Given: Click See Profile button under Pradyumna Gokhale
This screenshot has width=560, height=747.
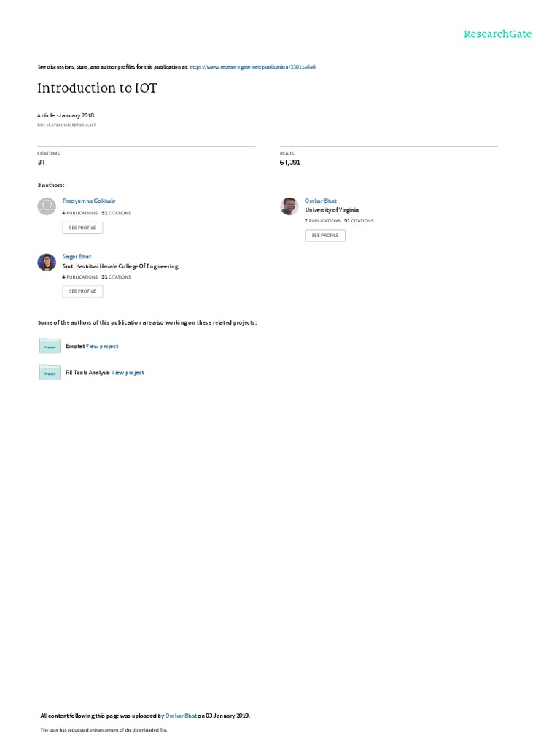Looking at the screenshot, I should (x=82, y=228).
